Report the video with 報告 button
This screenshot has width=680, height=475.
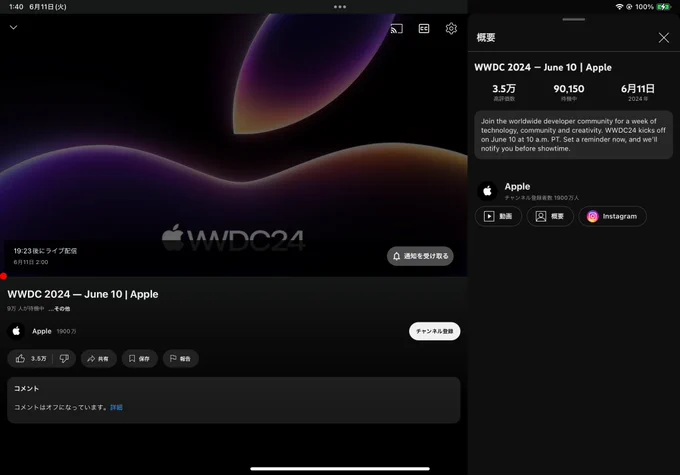[x=180, y=359]
